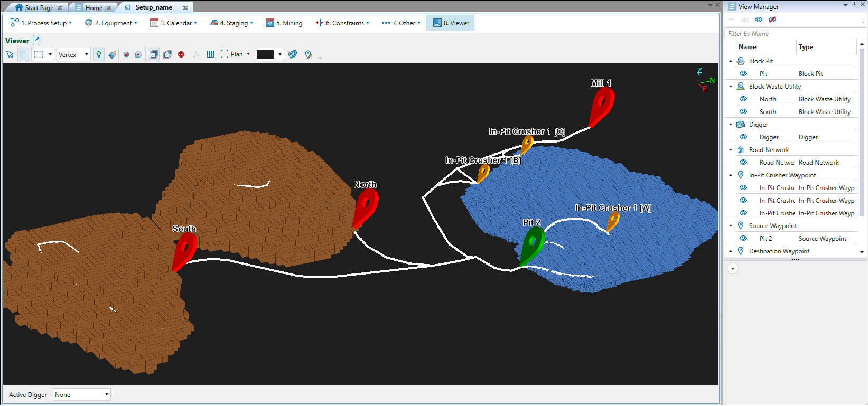Image resolution: width=868 pixels, height=406 pixels.
Task: Select the orange In-Pit Crusher 1 [A] marker
Action: tap(612, 222)
